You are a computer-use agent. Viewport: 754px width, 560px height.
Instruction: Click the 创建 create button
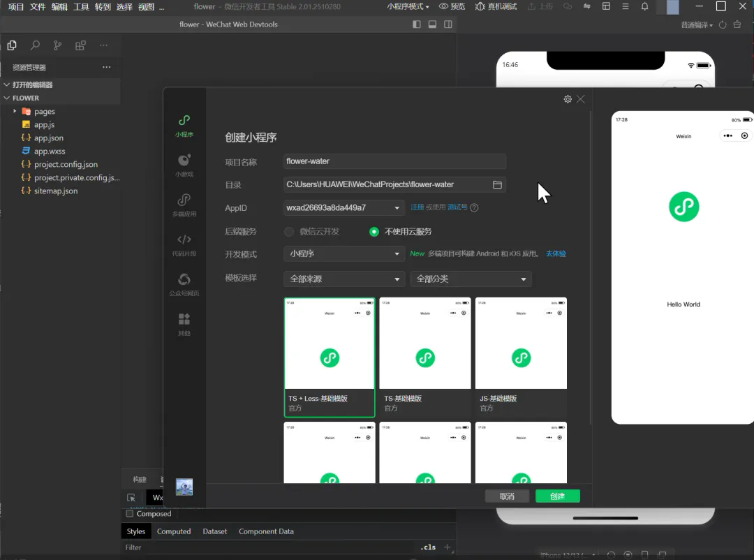coord(557,496)
